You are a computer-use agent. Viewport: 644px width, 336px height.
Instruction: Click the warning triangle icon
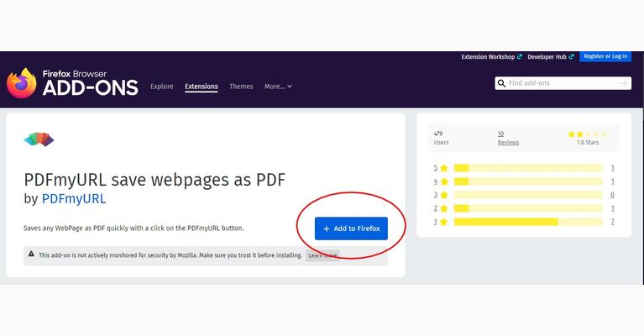point(31,255)
